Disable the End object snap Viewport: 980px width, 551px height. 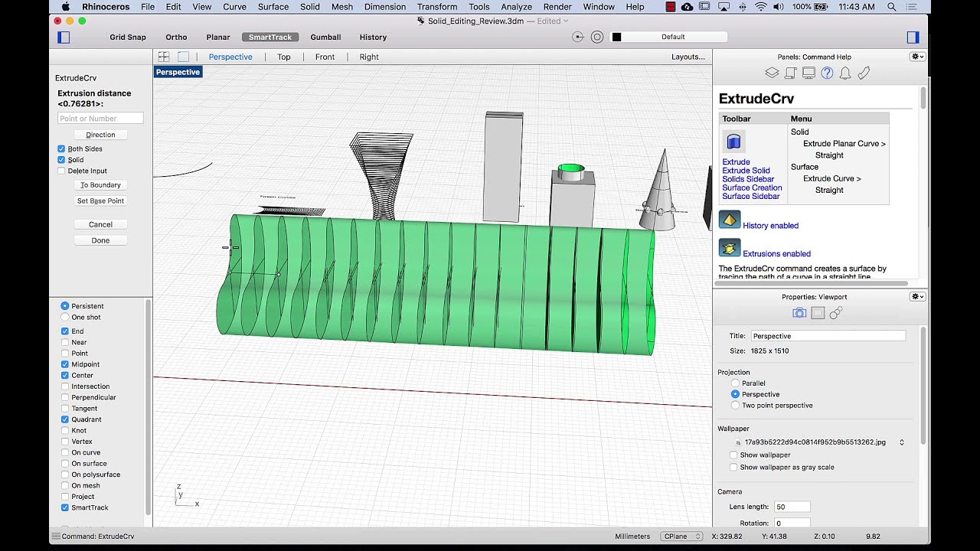click(65, 331)
